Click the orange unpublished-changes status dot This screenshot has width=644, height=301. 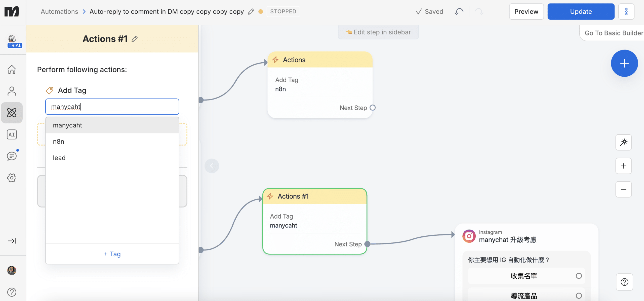pyautogui.click(x=261, y=12)
